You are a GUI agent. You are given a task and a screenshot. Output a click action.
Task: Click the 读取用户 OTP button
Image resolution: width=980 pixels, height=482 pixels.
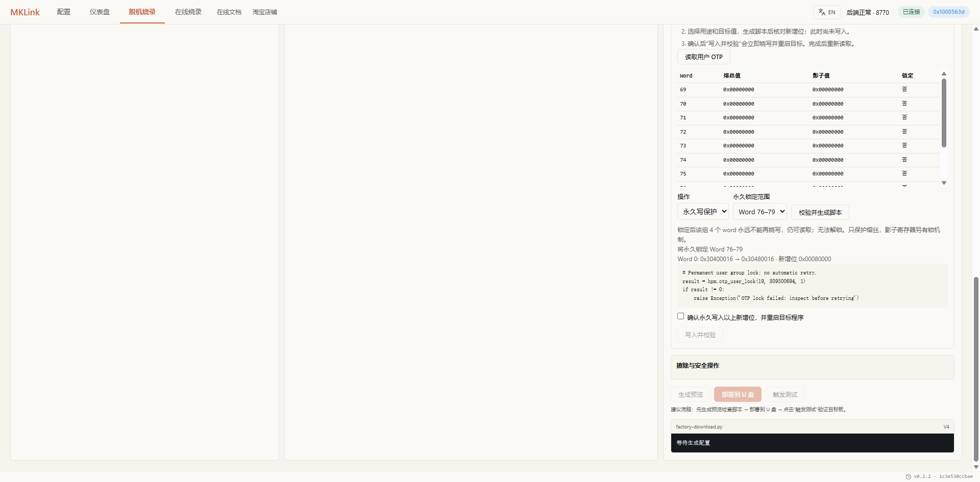pos(704,57)
